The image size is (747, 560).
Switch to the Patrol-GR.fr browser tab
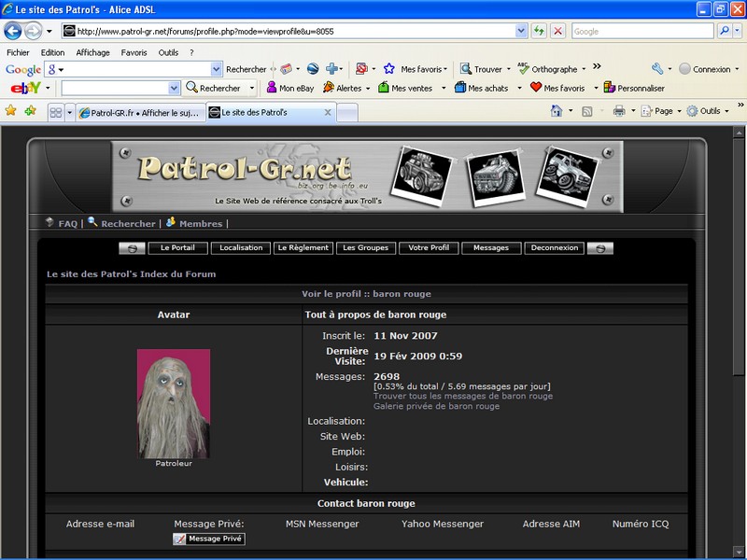pyautogui.click(x=141, y=113)
